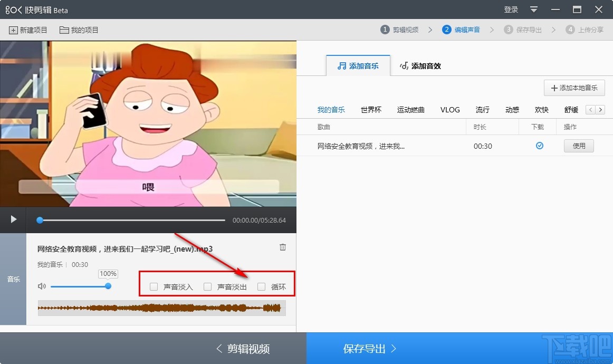
Task: Show previous music categories with left arrow
Action: [x=590, y=110]
